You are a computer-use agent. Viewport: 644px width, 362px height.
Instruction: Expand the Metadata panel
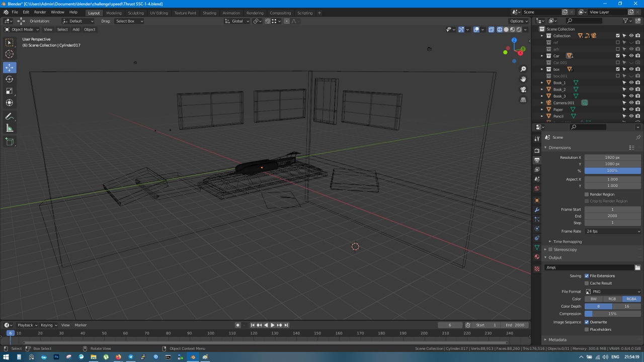tap(557, 340)
